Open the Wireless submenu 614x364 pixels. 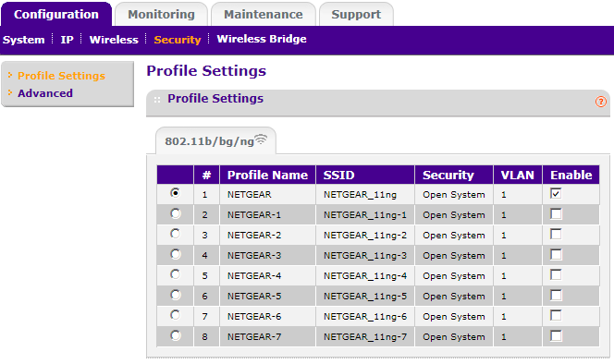pyautogui.click(x=114, y=40)
